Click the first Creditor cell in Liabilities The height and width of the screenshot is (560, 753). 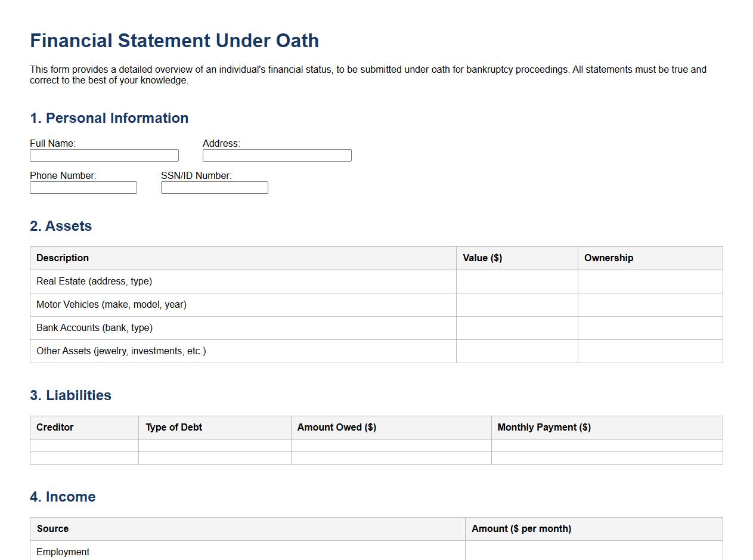click(x=83, y=445)
